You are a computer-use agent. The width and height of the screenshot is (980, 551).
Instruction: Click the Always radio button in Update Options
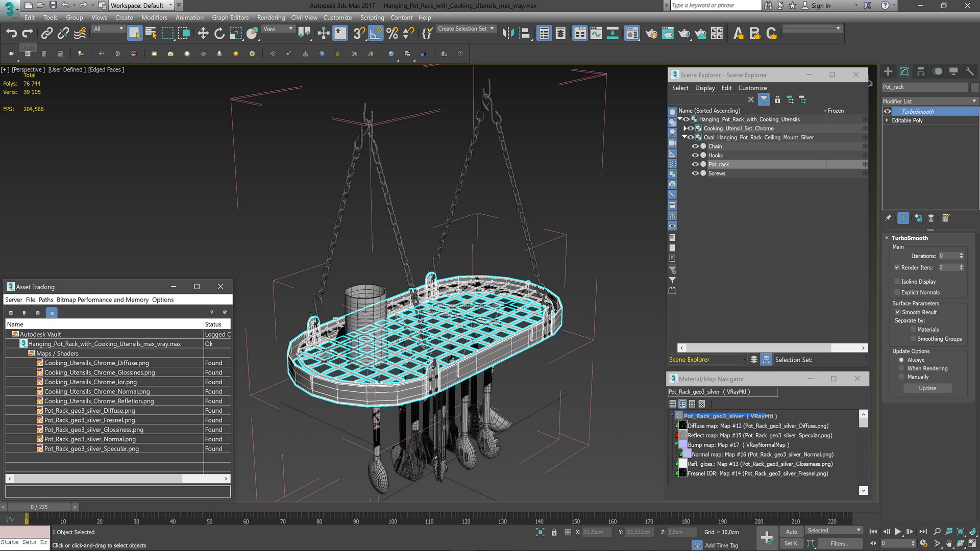coord(900,359)
